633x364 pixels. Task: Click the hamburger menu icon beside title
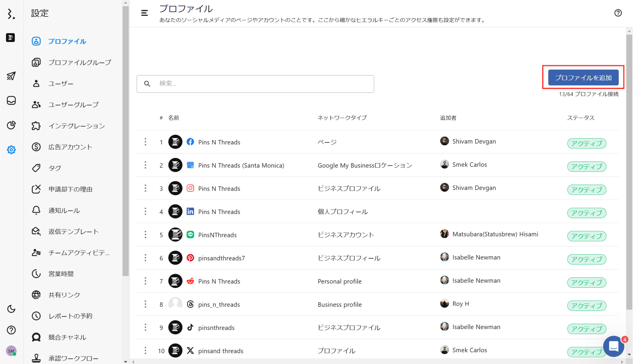click(x=144, y=13)
